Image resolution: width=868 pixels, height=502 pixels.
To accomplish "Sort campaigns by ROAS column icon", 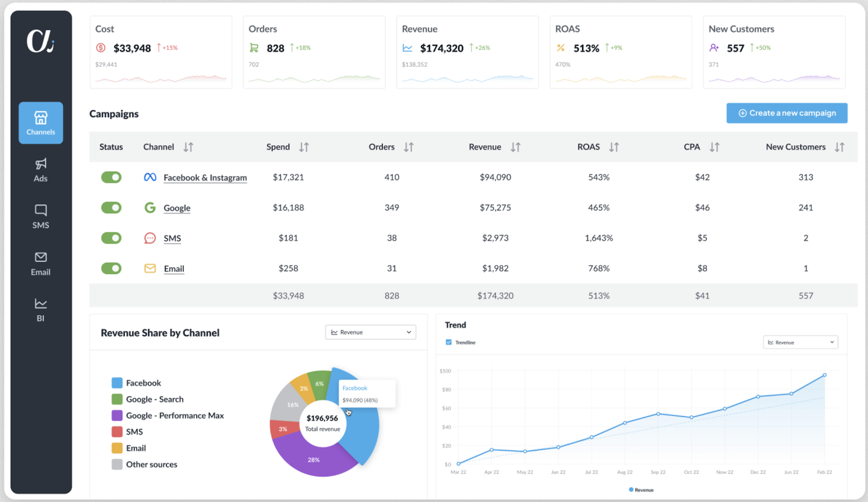I will pyautogui.click(x=614, y=147).
